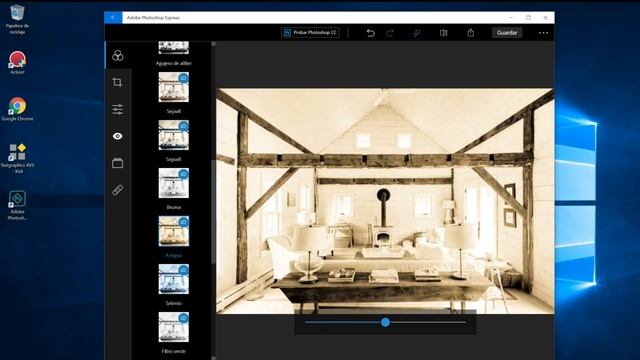The height and width of the screenshot is (360, 640).
Task: Close the Photoshop Express window
Action: [x=546, y=18]
